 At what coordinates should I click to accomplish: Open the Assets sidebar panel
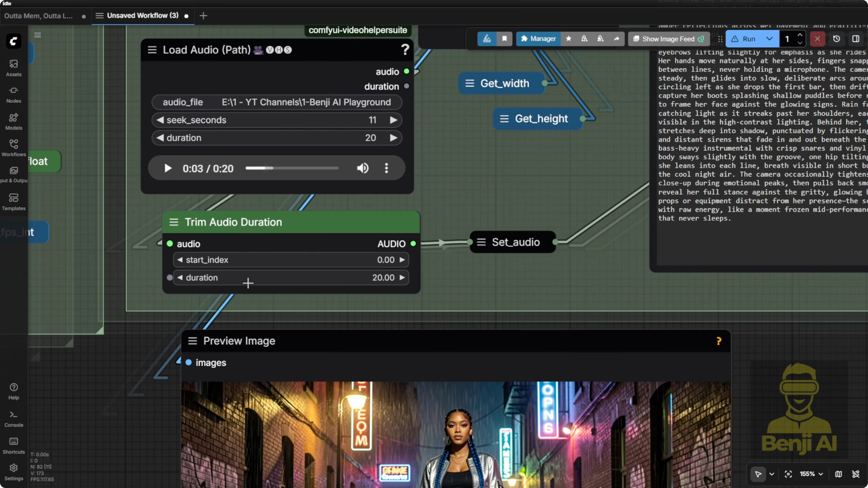pyautogui.click(x=13, y=67)
